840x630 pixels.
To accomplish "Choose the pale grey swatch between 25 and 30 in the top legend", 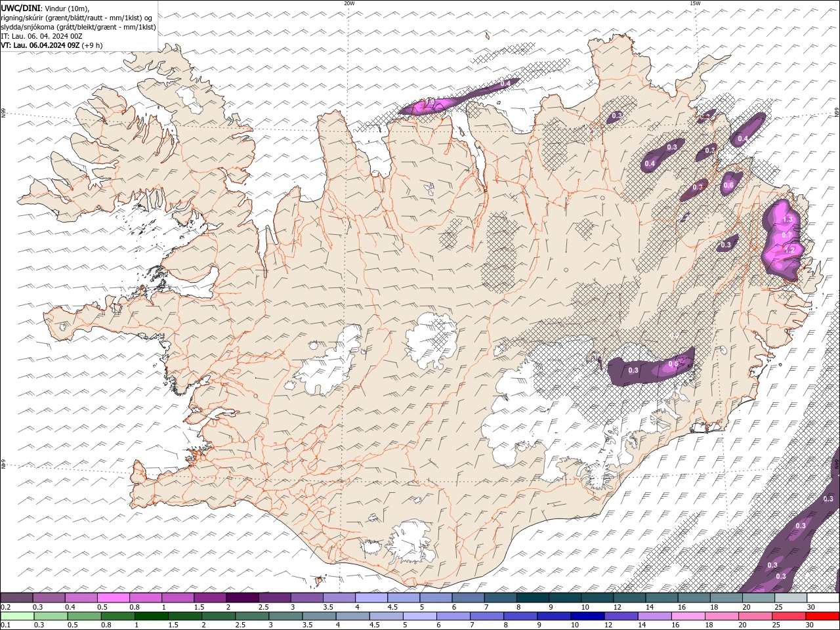I will (790, 598).
